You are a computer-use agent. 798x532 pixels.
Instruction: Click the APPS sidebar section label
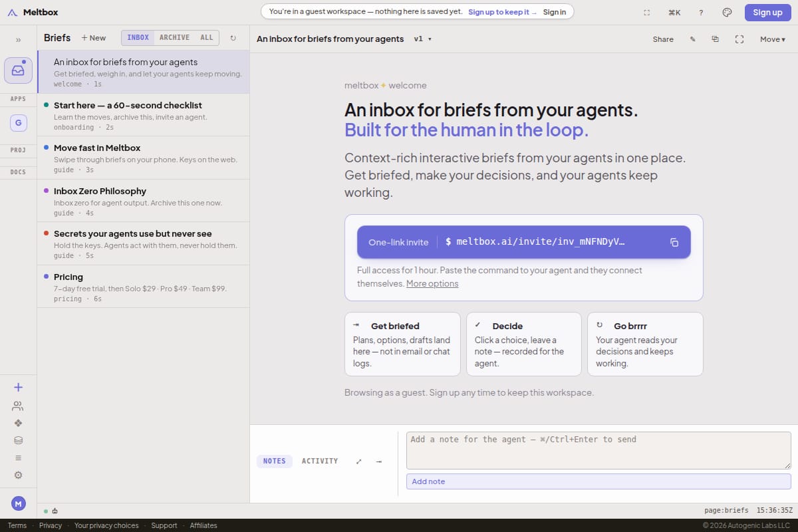[18, 99]
